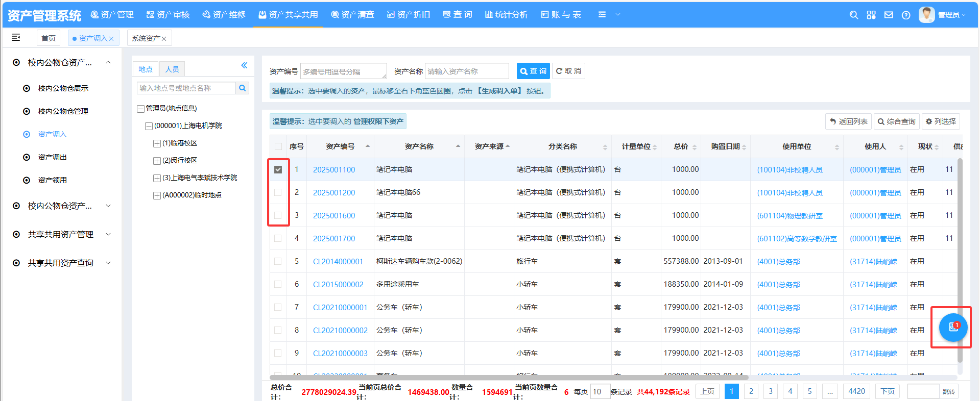
Task: Click the 资产编号 input field
Action: [x=343, y=71]
